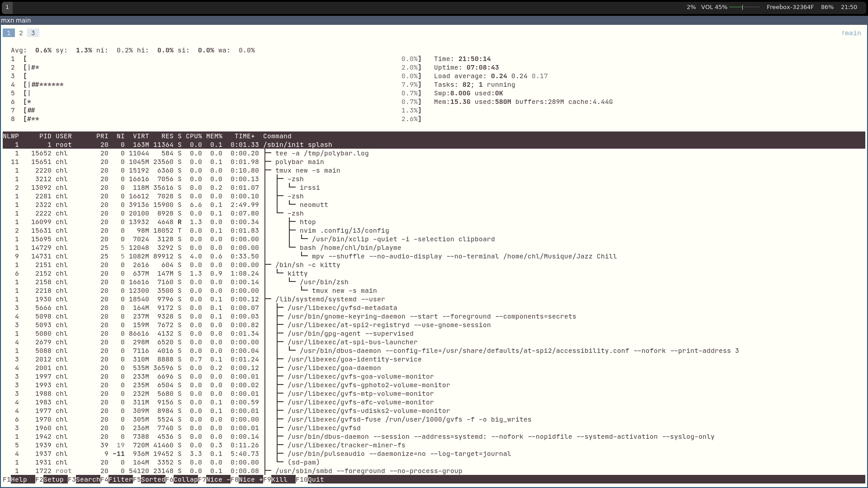The width and height of the screenshot is (868, 488).
Task: Switch to tmux window 3 tab
Action: [x=33, y=33]
